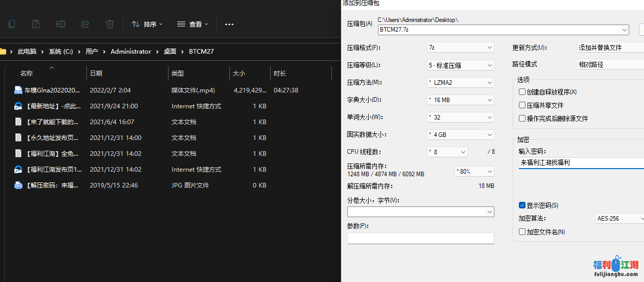Select the JPG image file icon
This screenshot has height=282, width=644.
tap(18, 185)
